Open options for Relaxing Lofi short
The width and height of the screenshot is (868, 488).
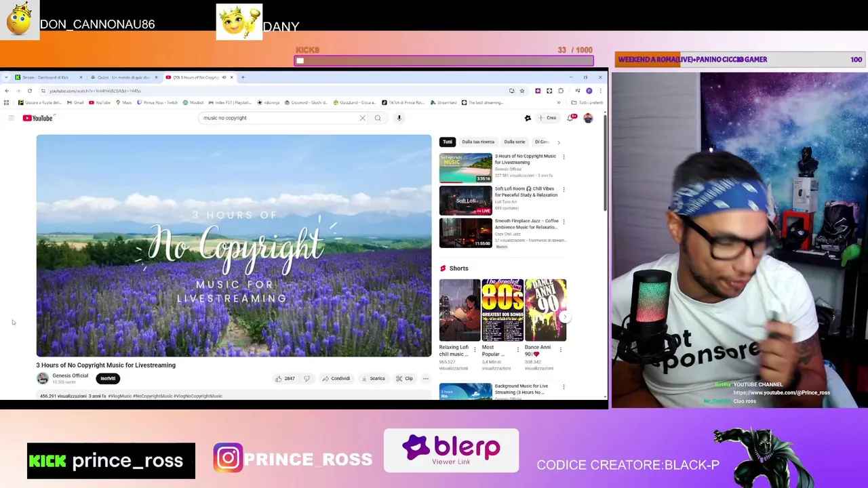[475, 350]
